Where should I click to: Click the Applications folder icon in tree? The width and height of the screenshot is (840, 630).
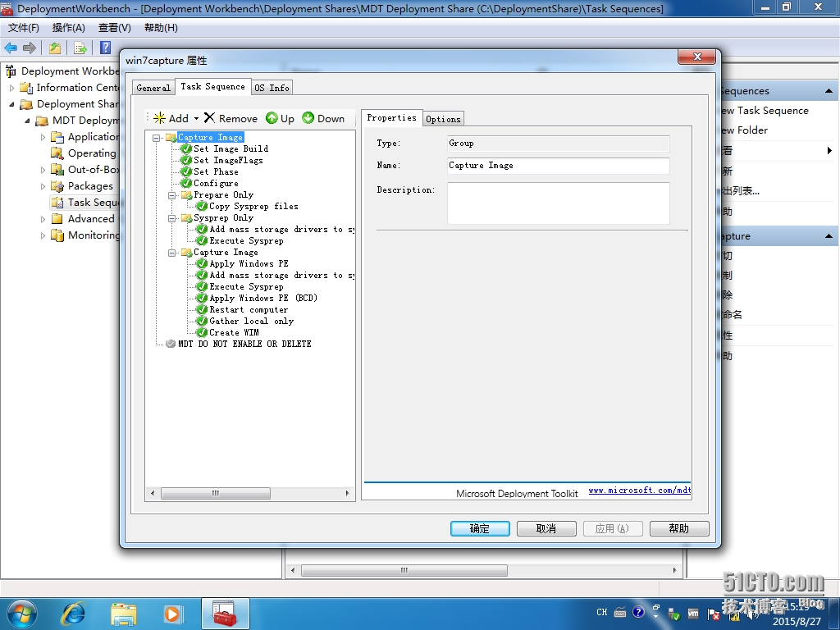point(57,137)
